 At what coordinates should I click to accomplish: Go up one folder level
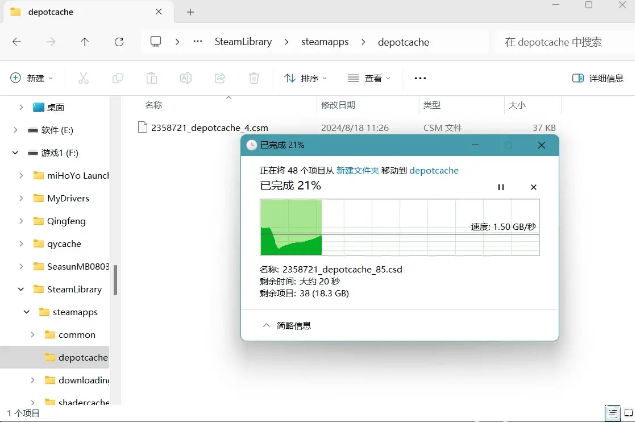pyautogui.click(x=85, y=42)
